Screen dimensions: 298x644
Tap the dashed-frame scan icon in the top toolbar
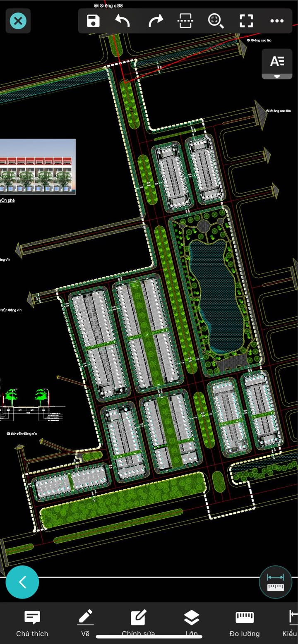[x=185, y=21]
